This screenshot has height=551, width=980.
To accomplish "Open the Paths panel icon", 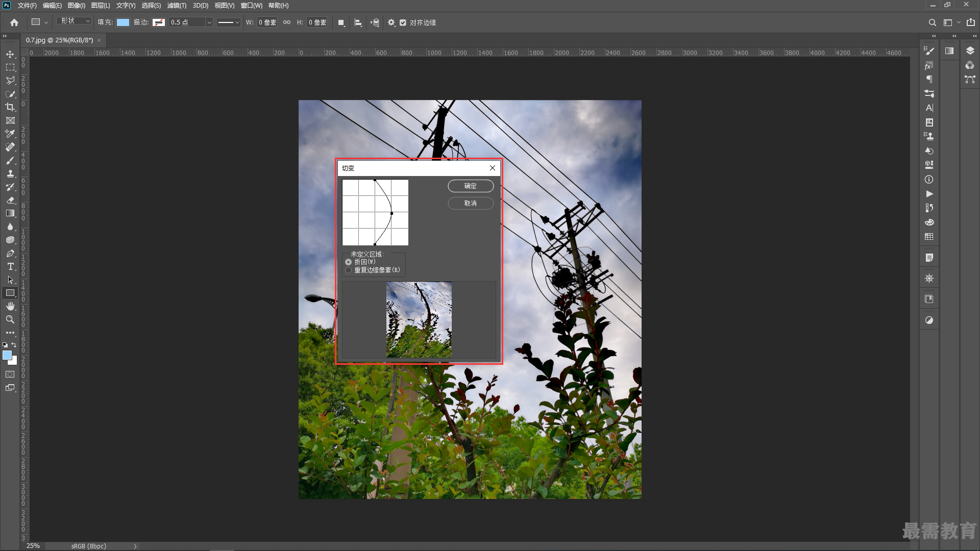I will pos(970,79).
